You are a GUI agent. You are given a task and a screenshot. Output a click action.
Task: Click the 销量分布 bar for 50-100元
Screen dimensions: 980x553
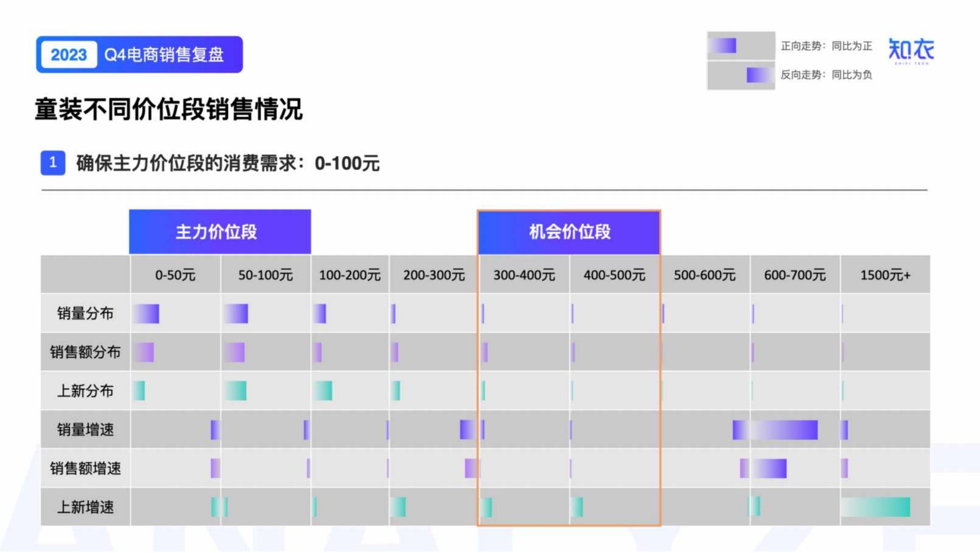coord(235,314)
